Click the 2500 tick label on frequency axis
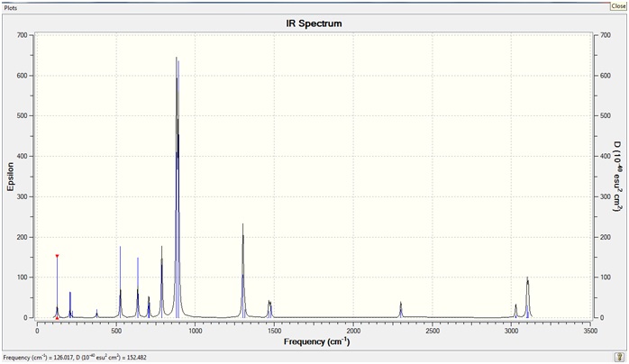 tap(433, 332)
